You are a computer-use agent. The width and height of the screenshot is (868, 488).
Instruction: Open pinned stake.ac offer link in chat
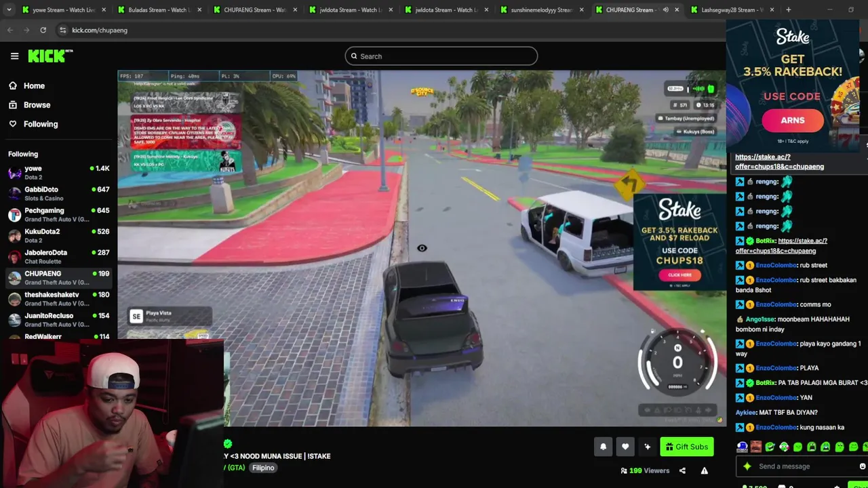(x=779, y=161)
